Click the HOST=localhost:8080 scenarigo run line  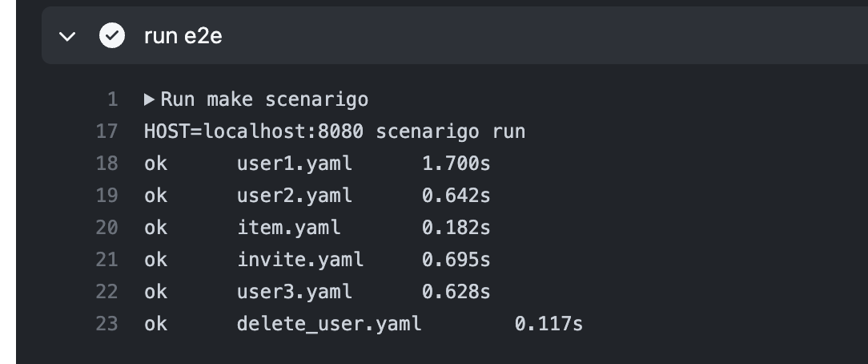click(x=335, y=131)
